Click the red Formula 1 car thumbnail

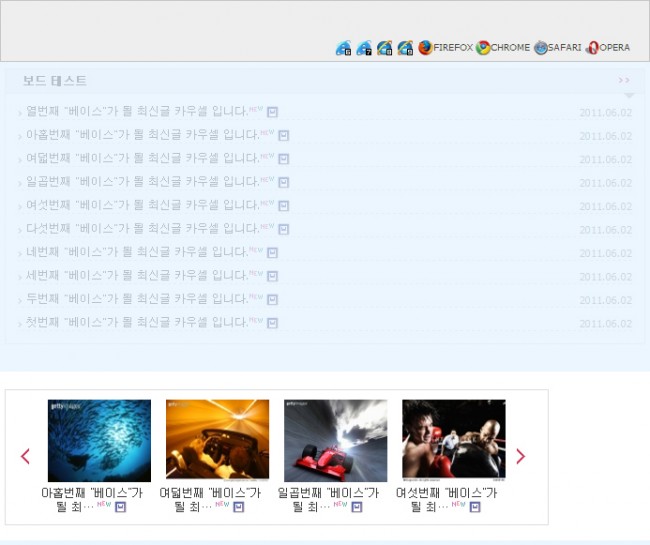[335, 440]
